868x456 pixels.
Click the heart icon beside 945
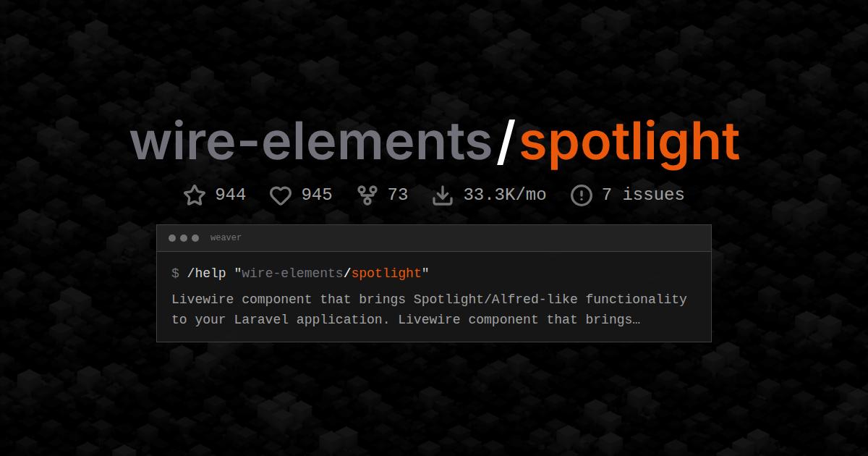281,195
